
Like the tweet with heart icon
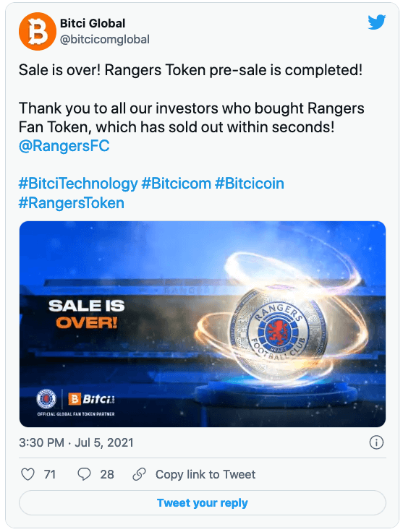[x=27, y=474]
